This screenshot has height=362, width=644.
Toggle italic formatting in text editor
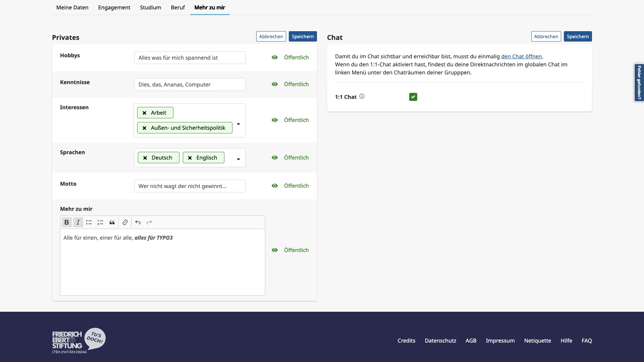pos(78,222)
